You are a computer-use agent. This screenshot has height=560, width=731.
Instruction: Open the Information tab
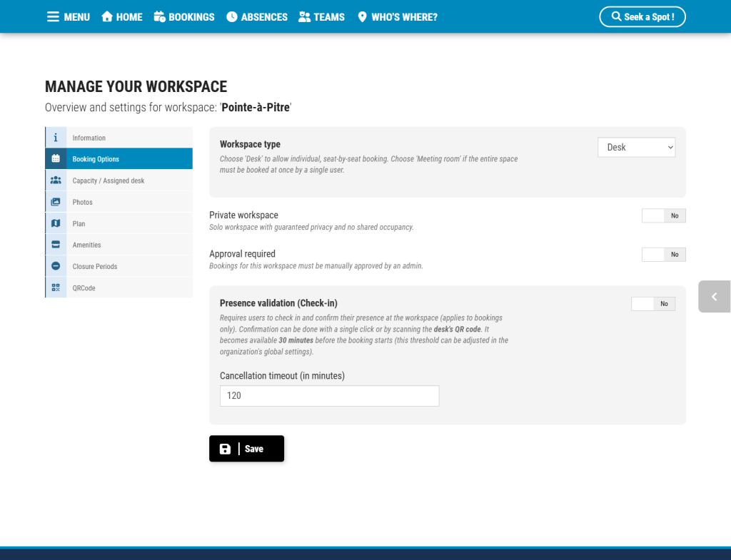coord(119,138)
